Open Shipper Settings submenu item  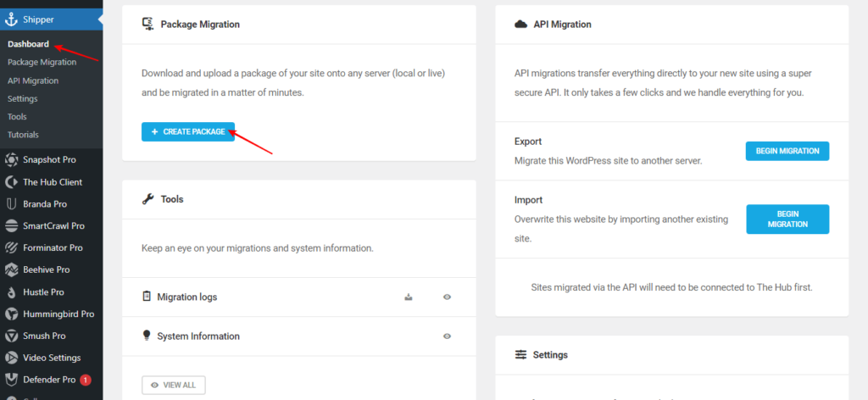coord(23,98)
